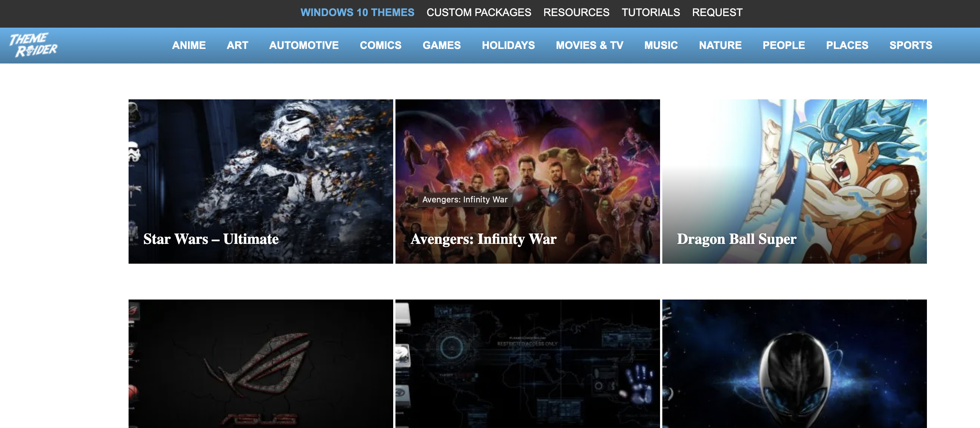The height and width of the screenshot is (428, 980).
Task: Select the People category
Action: coord(784,45)
